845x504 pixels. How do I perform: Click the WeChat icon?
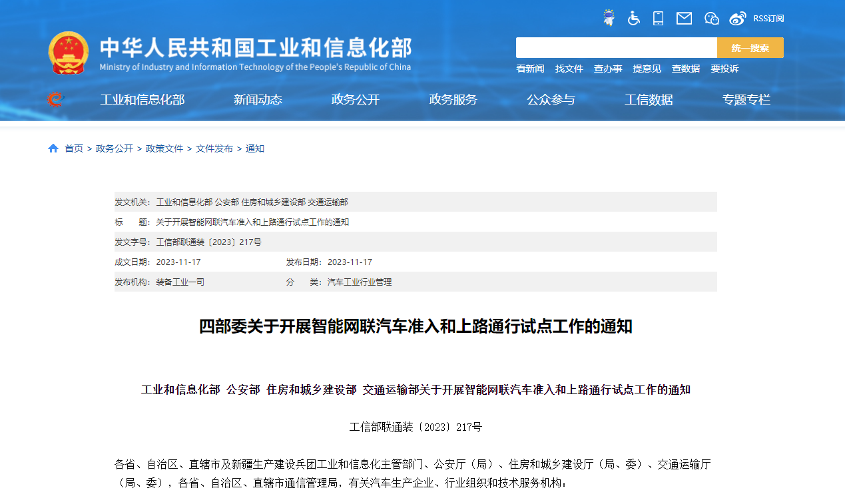pos(712,19)
